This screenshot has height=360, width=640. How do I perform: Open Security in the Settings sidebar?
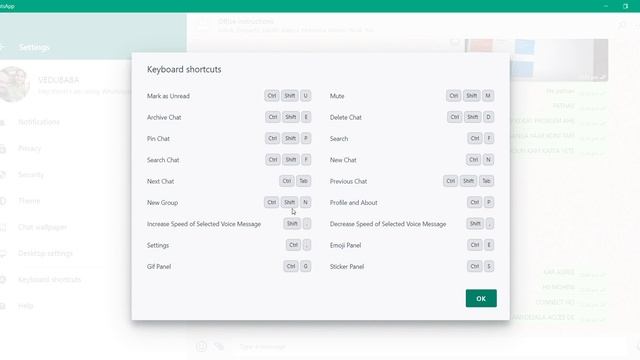pos(31,175)
